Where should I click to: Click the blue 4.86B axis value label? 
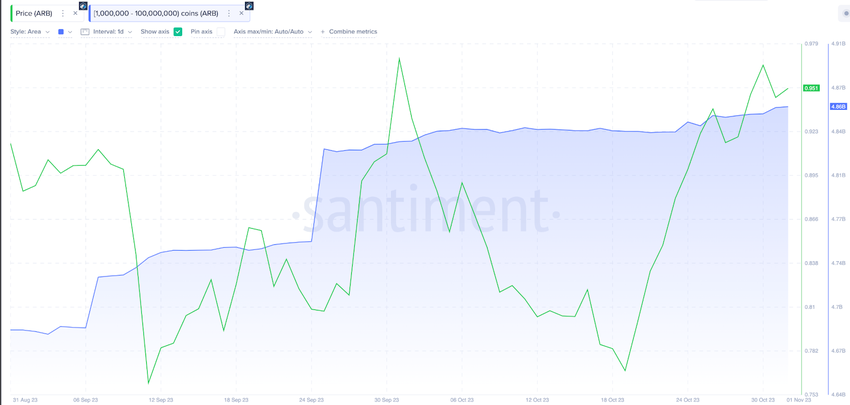[838, 107]
